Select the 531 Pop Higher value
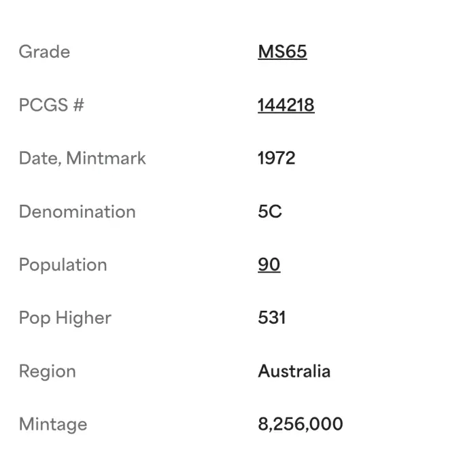 [x=271, y=318]
